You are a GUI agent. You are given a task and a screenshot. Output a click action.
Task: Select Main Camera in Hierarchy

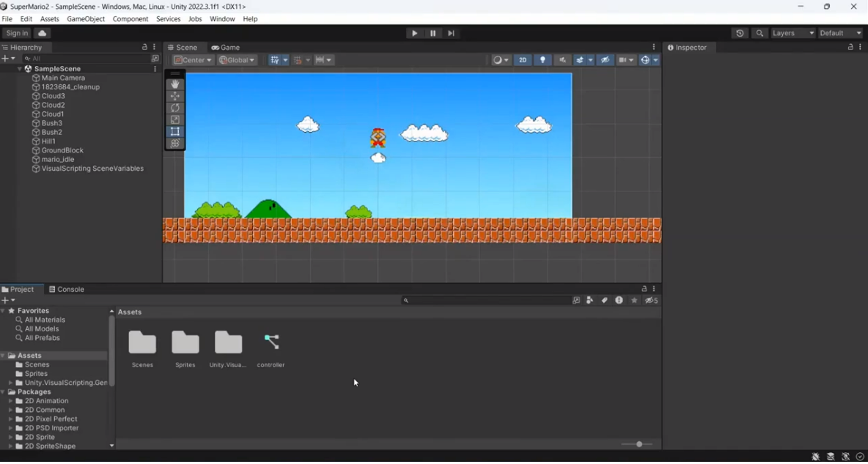pos(63,78)
